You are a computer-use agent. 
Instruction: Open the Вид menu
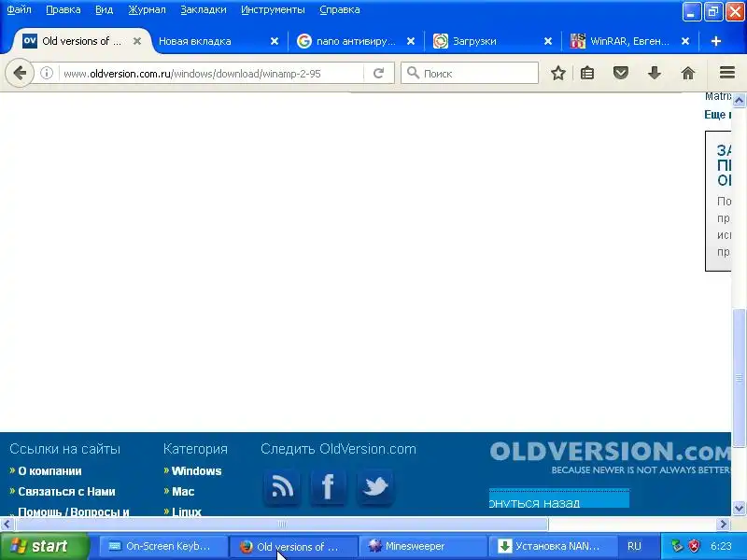pos(104,9)
